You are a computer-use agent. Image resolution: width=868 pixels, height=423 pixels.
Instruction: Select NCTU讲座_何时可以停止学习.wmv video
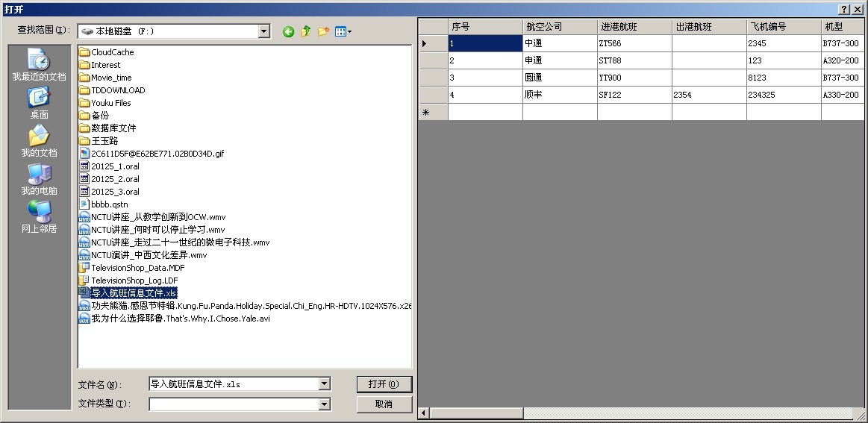click(152, 230)
